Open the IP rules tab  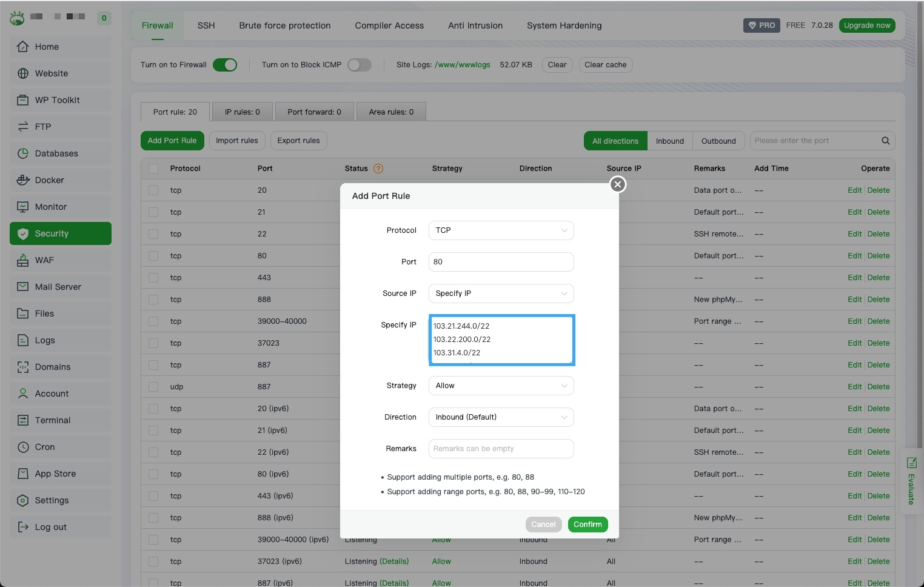pyautogui.click(x=242, y=112)
